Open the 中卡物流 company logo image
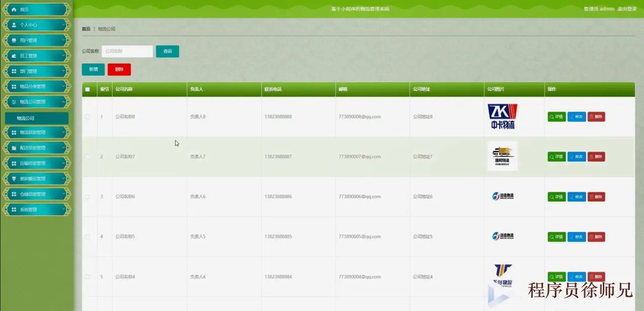Viewport: 644px width, 311px height. point(502,117)
